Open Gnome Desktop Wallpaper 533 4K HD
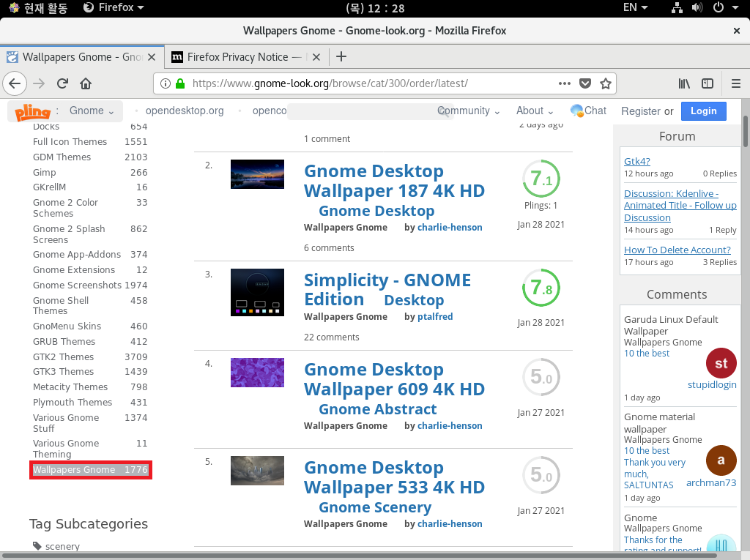Screen dimensions: 750x560 coord(394,477)
